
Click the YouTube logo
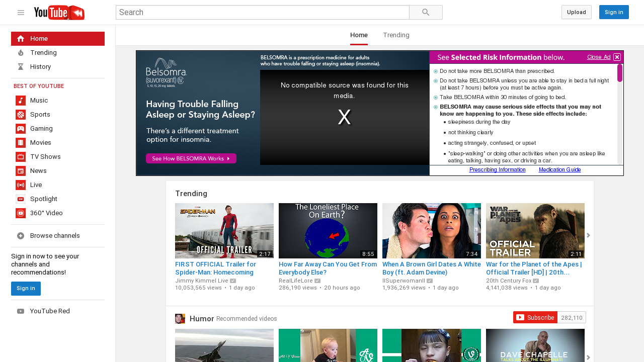pyautogui.click(x=59, y=13)
